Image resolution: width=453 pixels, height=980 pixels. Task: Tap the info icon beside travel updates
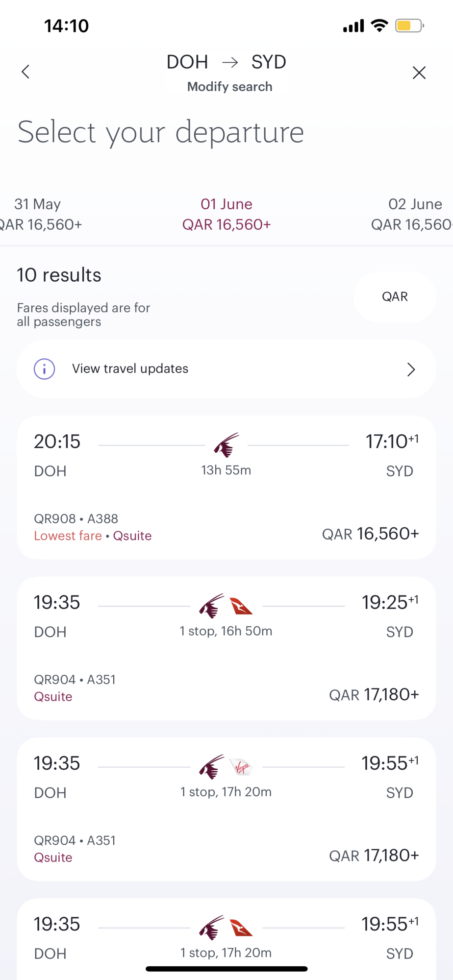coord(44,369)
